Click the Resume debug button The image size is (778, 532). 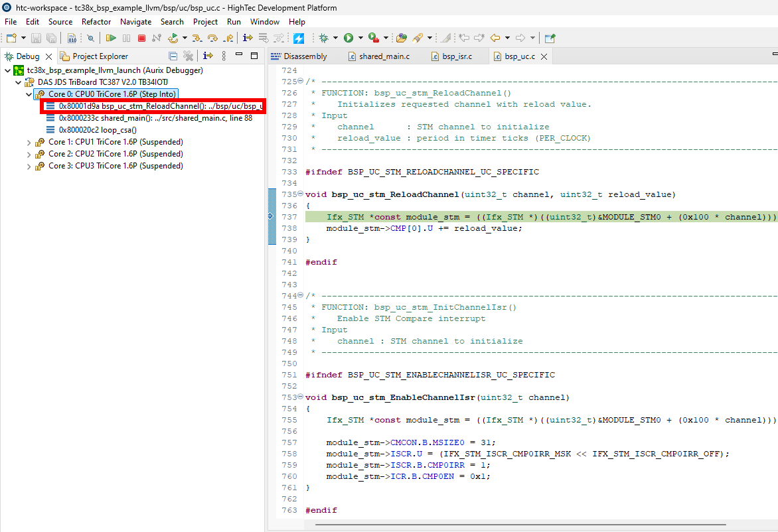click(111, 38)
